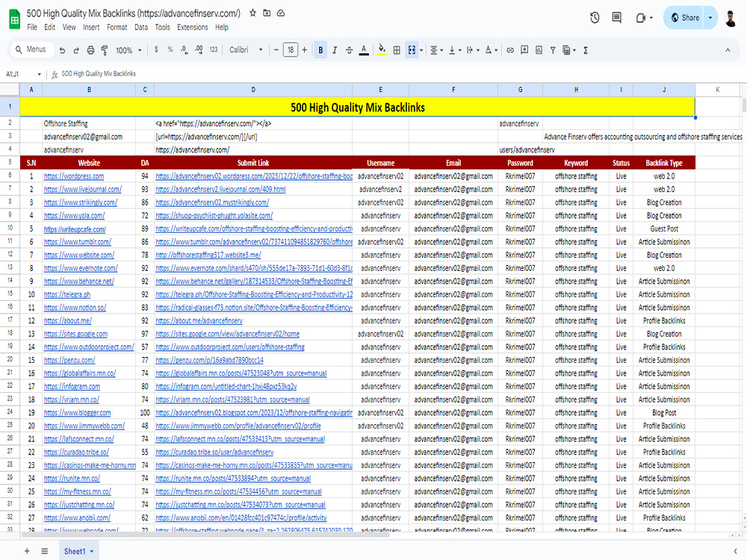This screenshot has height=560, width=747.
Task: Hide the toolbar with collapse chevron
Action: tap(728, 50)
